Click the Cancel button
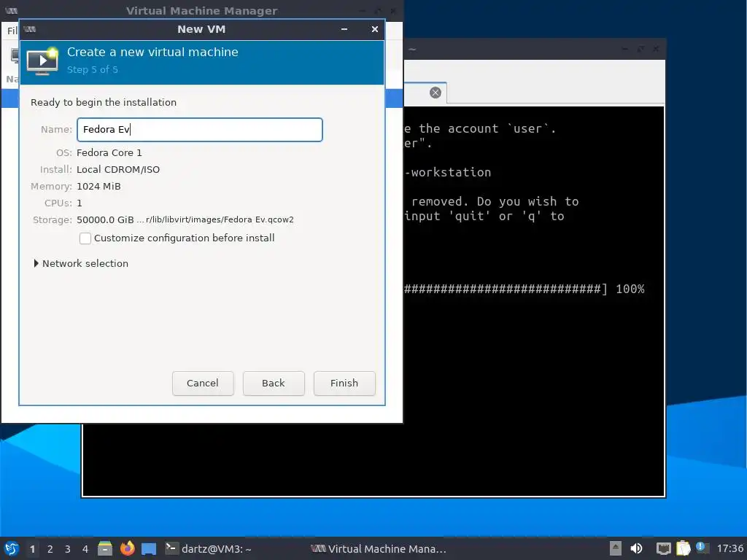Screen dimensions: 747x560 203,384
